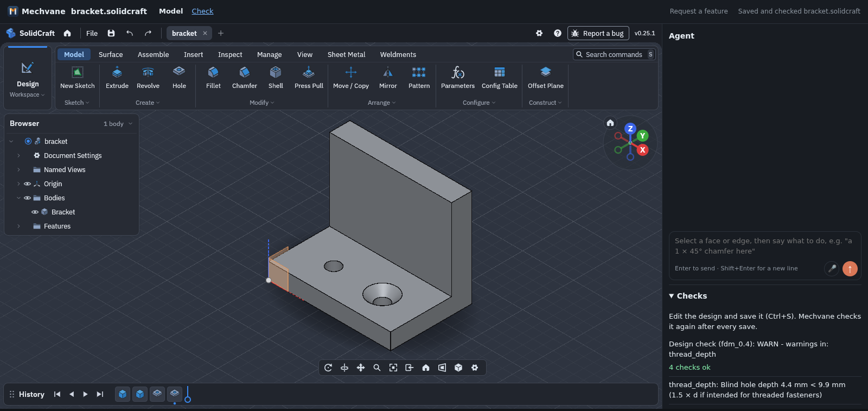Select the Pattern tool
Viewport: 868px width, 411px height.
(419, 78)
